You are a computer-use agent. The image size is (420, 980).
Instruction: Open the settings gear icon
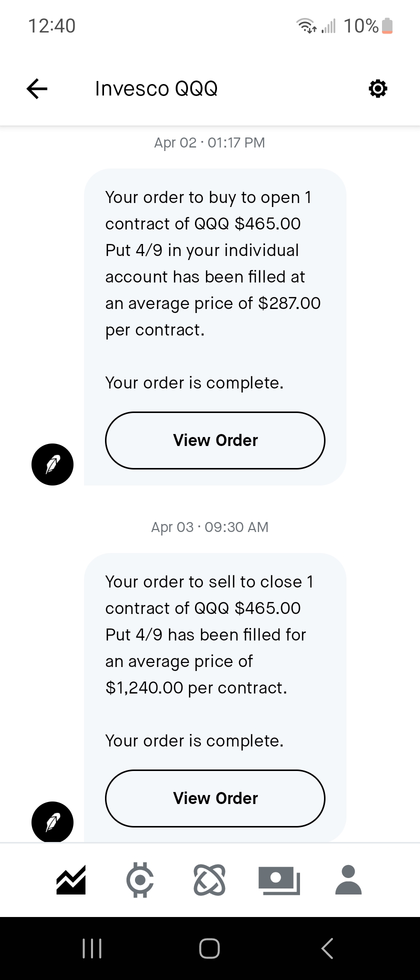377,89
